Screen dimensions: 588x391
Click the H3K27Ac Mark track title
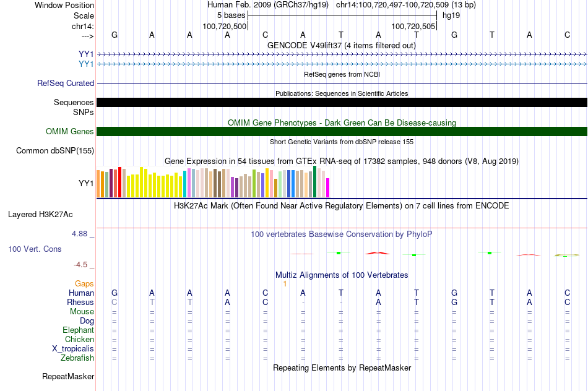point(342,206)
